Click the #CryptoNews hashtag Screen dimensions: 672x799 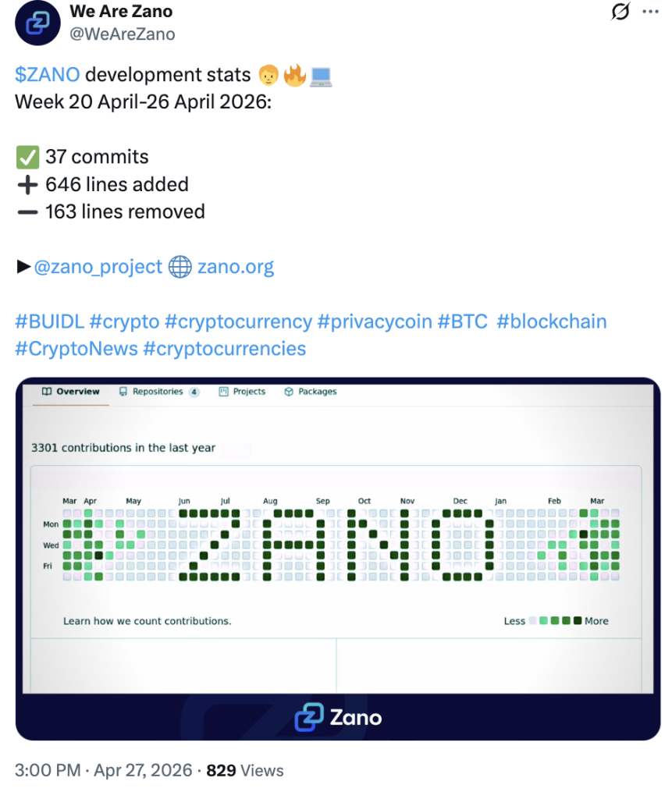76,348
